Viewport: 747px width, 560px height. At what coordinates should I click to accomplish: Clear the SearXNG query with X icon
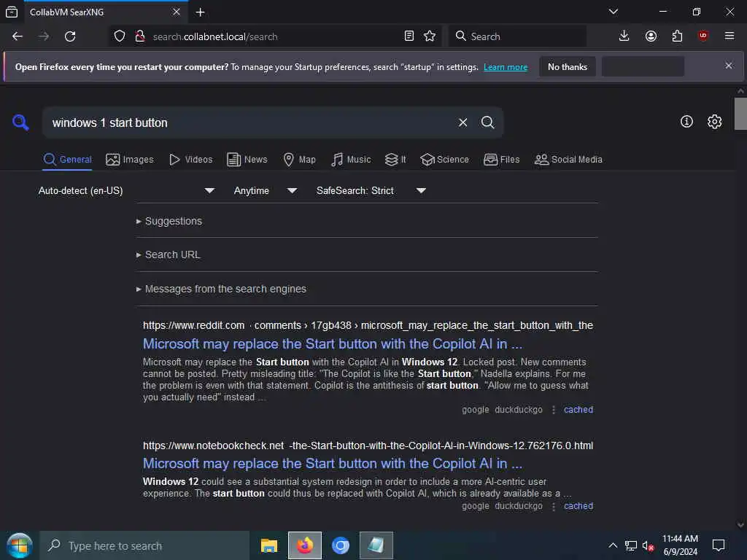(x=462, y=122)
